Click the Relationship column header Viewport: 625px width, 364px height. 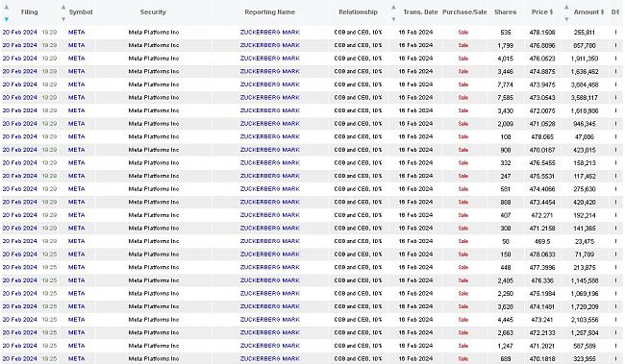coord(358,12)
